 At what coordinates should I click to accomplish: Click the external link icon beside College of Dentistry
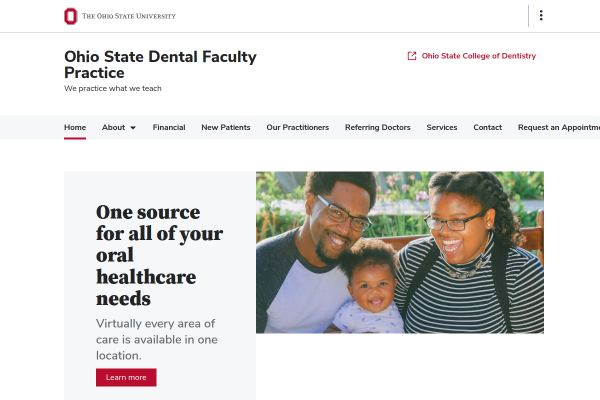coord(412,56)
